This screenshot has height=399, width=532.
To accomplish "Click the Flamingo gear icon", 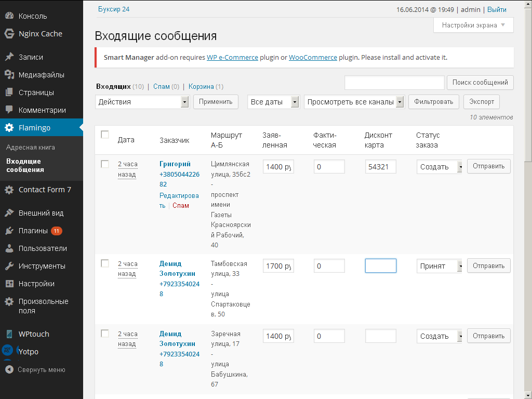I will (9, 128).
